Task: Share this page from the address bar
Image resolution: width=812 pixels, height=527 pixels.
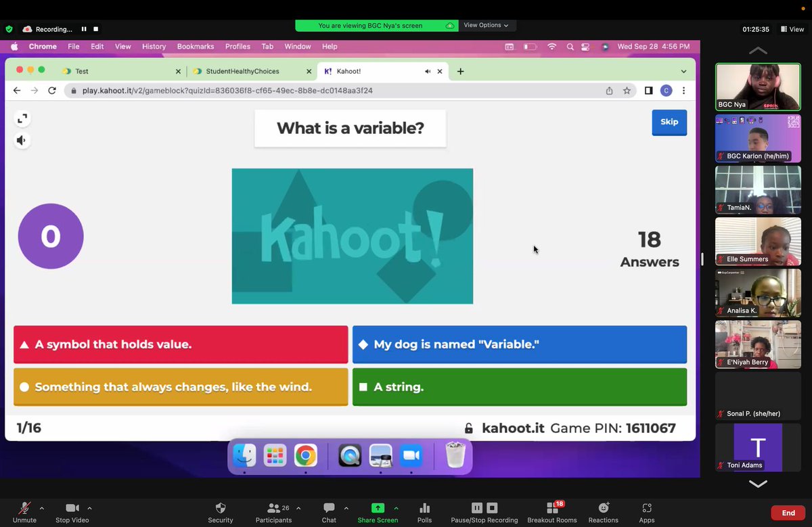Action: tap(609, 91)
